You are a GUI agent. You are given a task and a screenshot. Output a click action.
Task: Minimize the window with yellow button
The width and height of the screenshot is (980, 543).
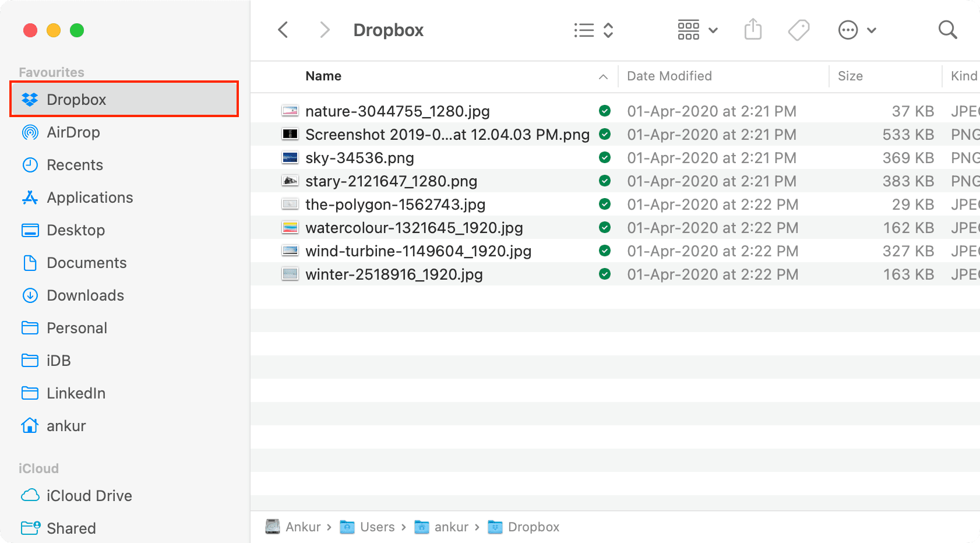click(x=54, y=30)
